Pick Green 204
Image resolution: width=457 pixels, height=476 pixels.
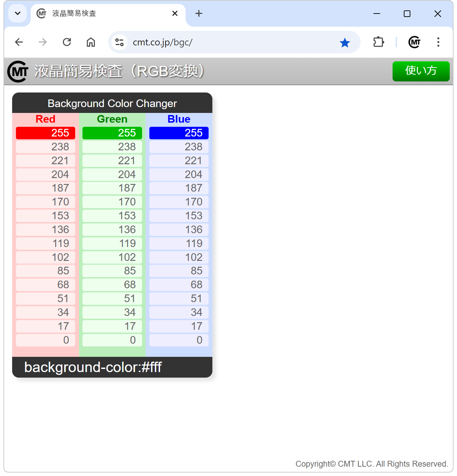112,174
